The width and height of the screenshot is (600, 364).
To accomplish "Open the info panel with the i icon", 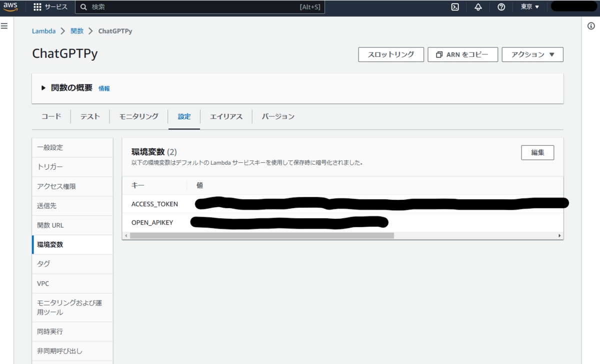I will coord(590,25).
